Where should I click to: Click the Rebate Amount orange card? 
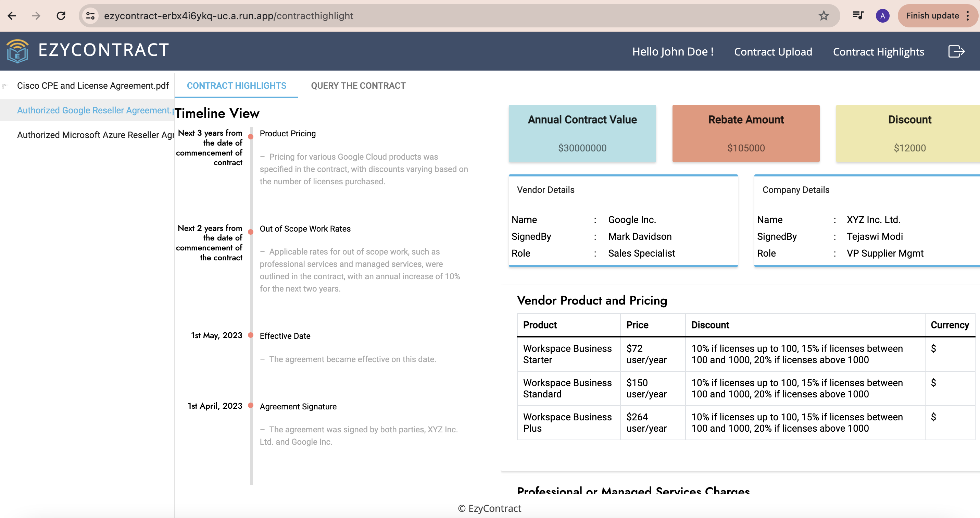pyautogui.click(x=746, y=133)
